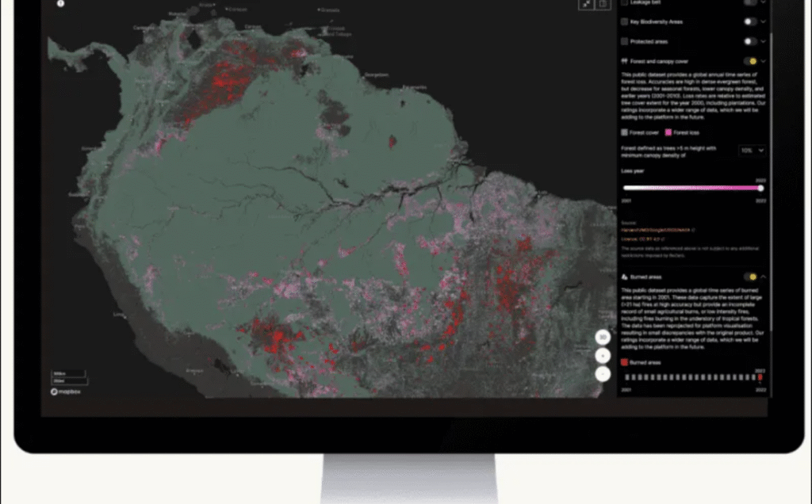Click the "Protected areas" label

pyautogui.click(x=649, y=41)
